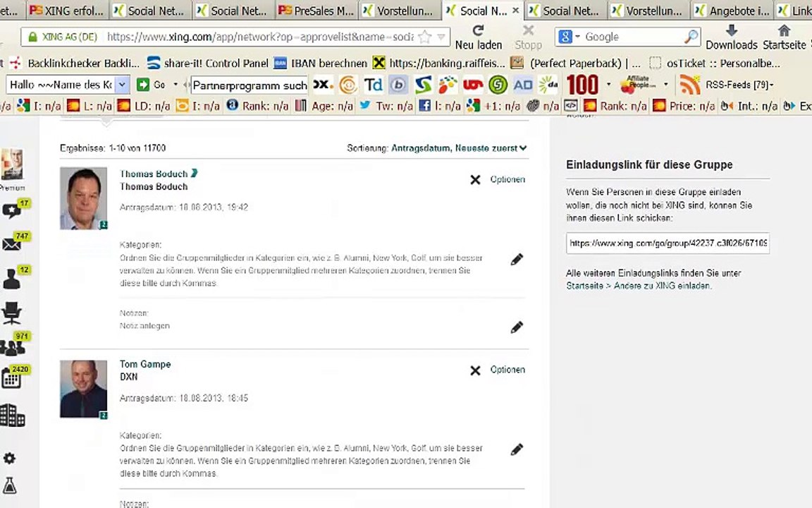Click Notiz anlegen for Thomas Boduch
Screen dimensions: 812x508
[x=144, y=325]
